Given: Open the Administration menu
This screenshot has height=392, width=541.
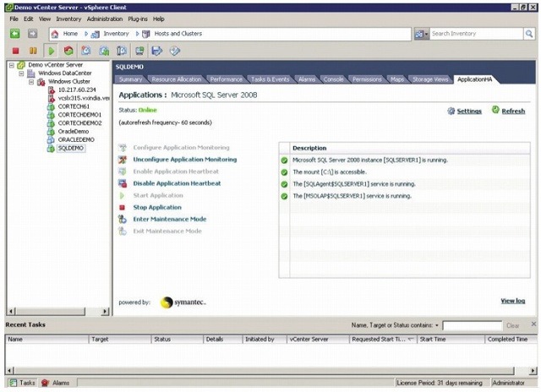Looking at the screenshot, I should point(105,19).
